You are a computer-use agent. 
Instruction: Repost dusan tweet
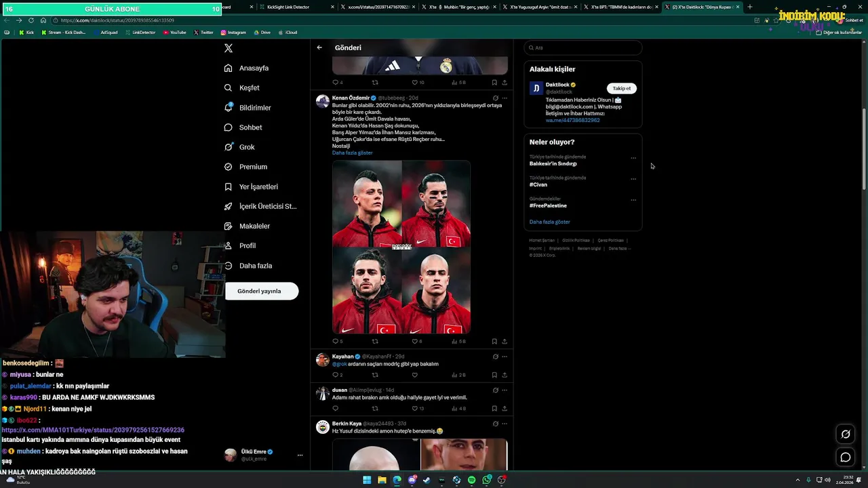pos(375,409)
